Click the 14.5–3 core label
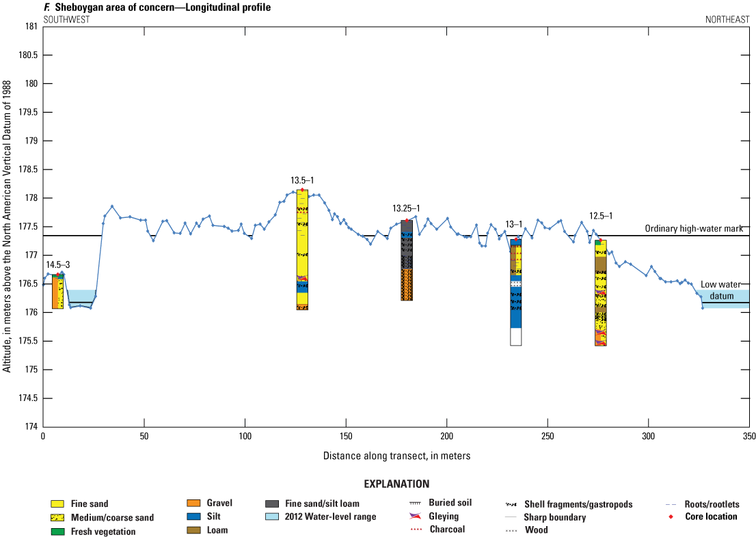This screenshot has height=537, width=756. [58, 264]
